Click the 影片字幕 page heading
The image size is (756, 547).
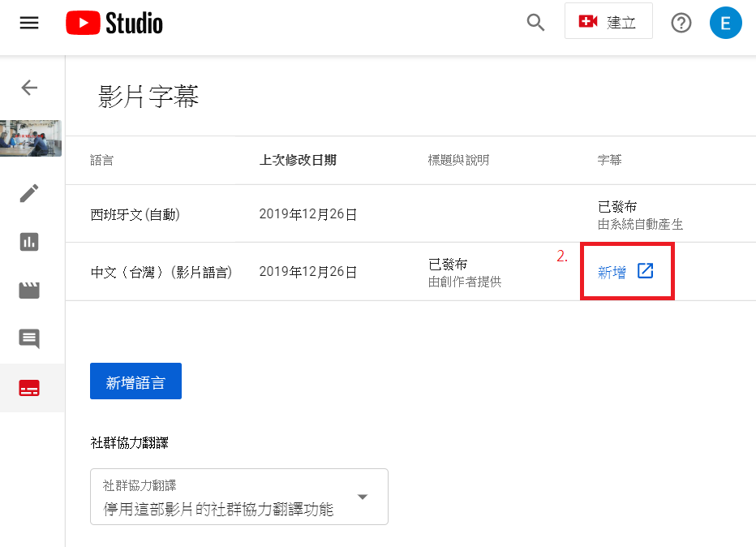(148, 96)
